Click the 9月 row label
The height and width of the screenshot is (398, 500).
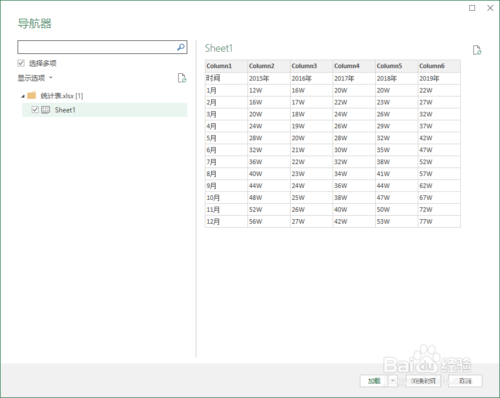pyautogui.click(x=226, y=186)
